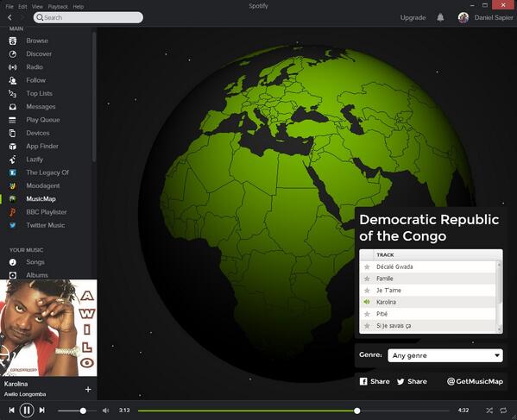Screen dimensions: 517x420
Task: Share on Twitter
Action: coord(412,381)
